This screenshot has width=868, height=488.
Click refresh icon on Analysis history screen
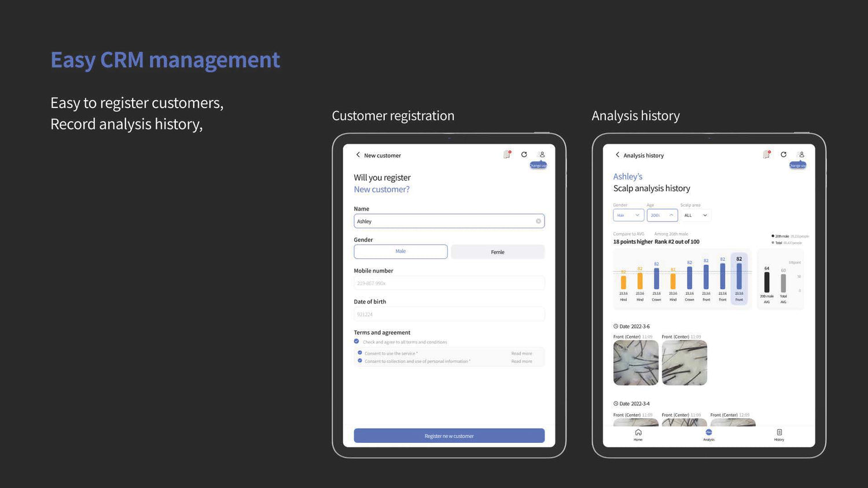(784, 154)
